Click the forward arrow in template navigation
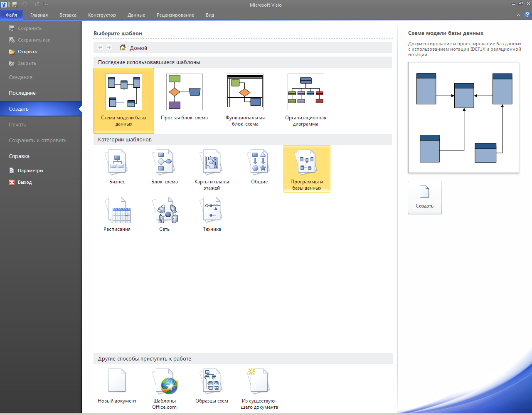Screen dimensions: 532x415 point(109,47)
